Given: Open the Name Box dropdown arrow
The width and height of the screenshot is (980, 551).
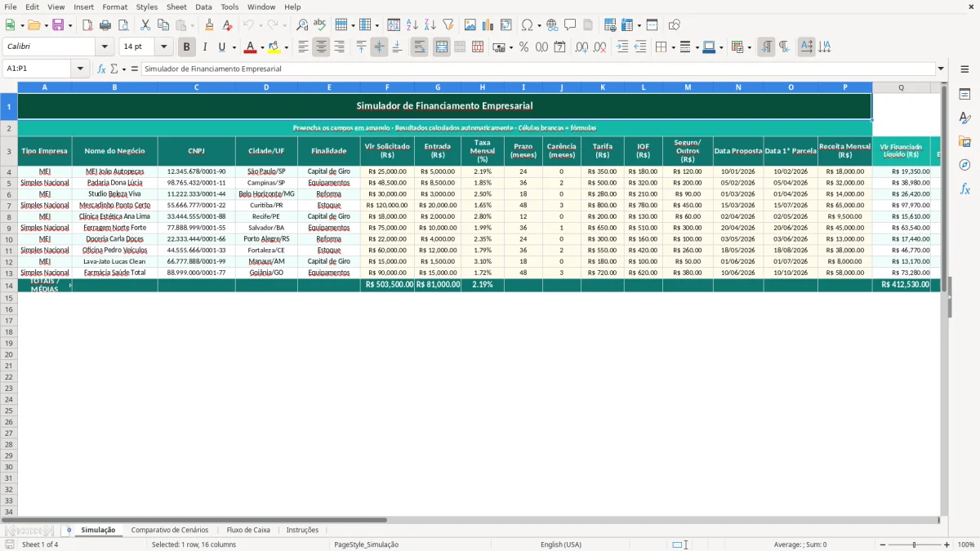Looking at the screenshot, I should [81, 69].
